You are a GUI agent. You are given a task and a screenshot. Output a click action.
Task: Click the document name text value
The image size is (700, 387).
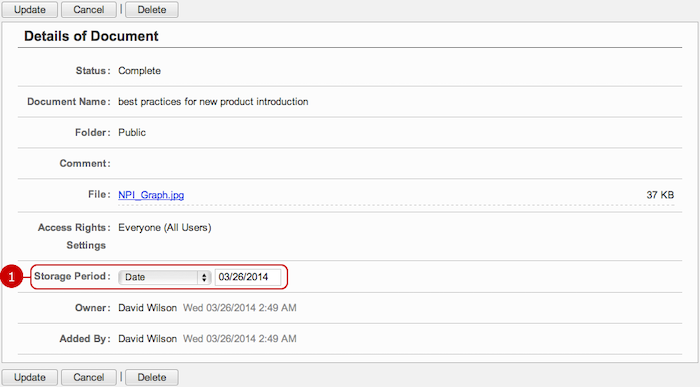click(213, 102)
